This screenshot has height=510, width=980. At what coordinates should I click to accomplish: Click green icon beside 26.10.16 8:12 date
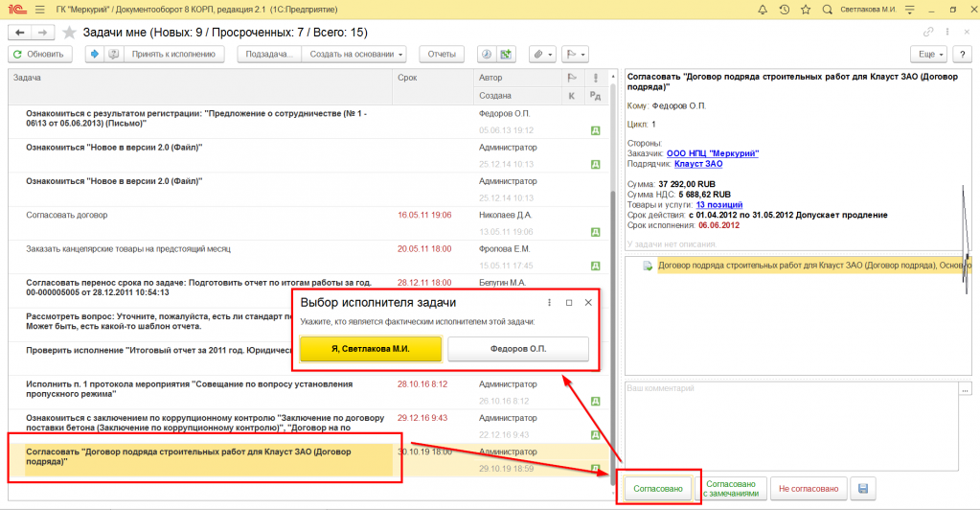595,401
